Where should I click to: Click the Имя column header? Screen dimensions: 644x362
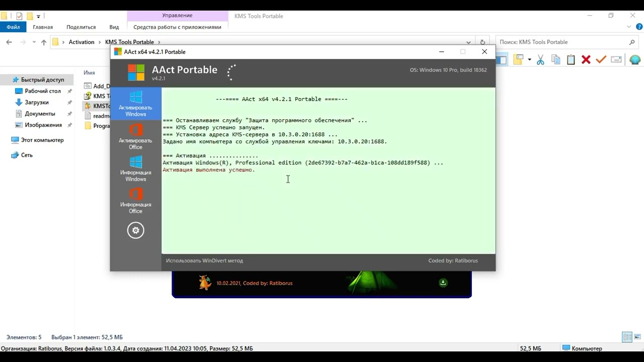pyautogui.click(x=90, y=73)
